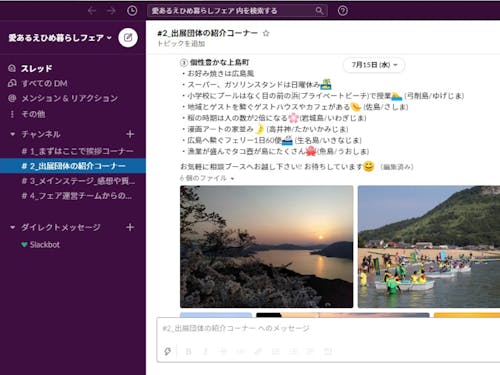Open the help question mark icon
500x375 pixels.
[x=343, y=11]
